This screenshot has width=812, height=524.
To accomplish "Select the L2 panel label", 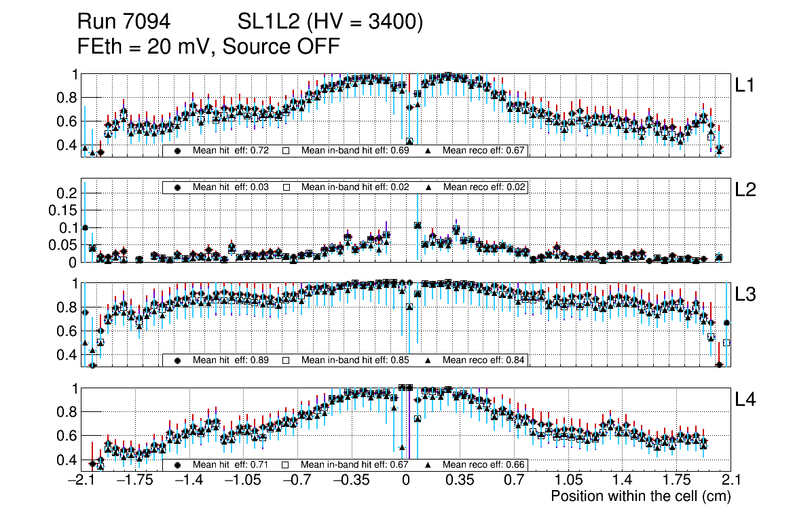I will pyautogui.click(x=745, y=190).
